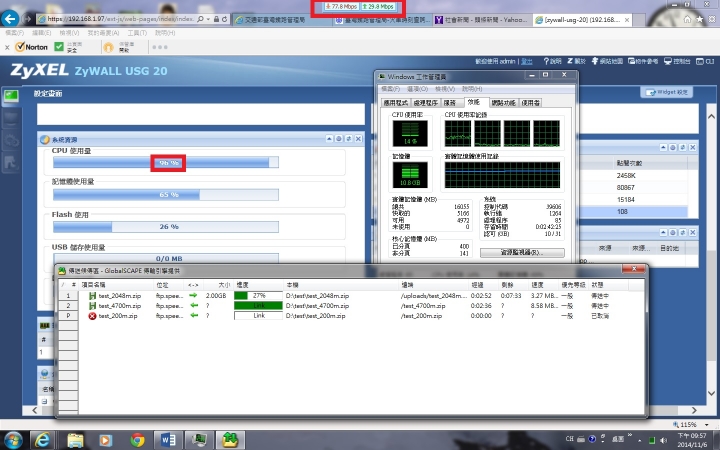Go back with the browser back arrow

[x=10, y=19]
